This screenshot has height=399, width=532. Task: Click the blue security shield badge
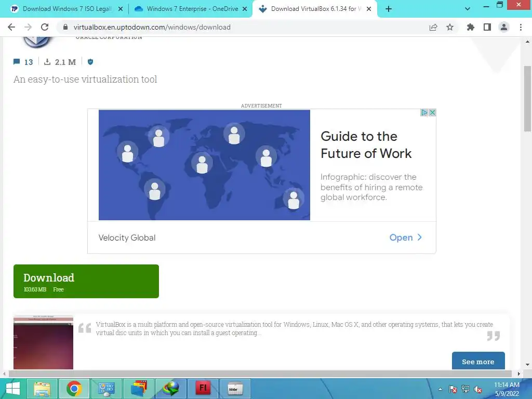[x=90, y=62]
